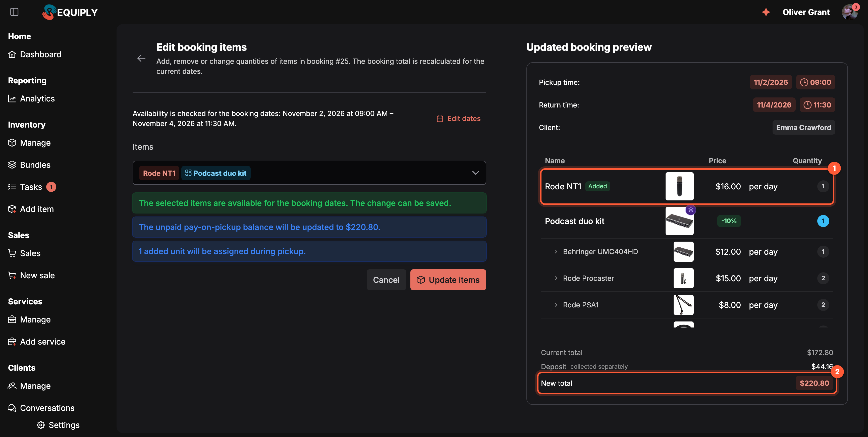
Task: Click the Cancel button
Action: 386,280
